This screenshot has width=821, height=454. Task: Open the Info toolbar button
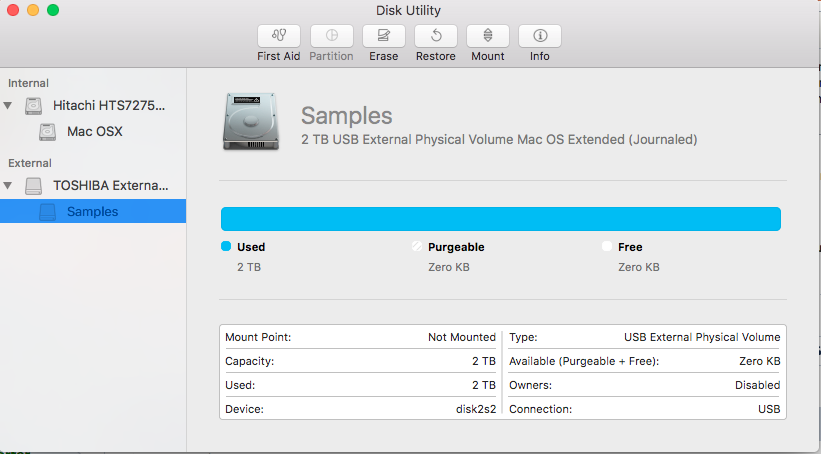tap(540, 36)
